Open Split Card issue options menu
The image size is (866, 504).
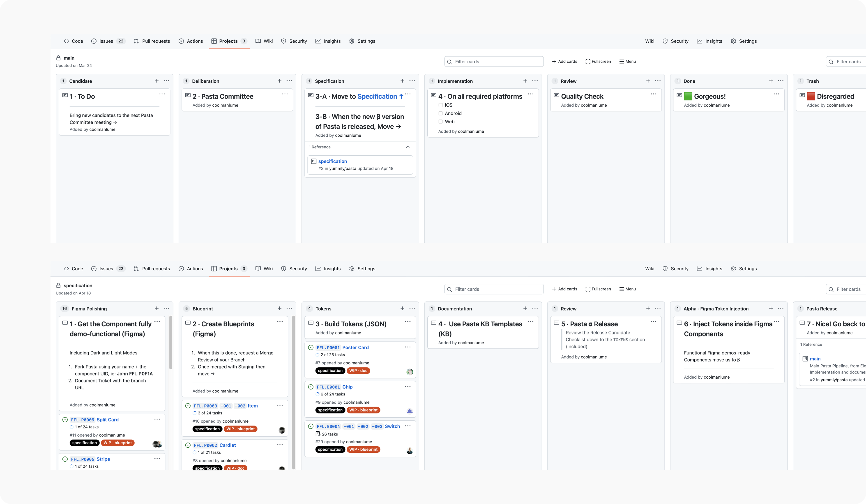pos(157,419)
